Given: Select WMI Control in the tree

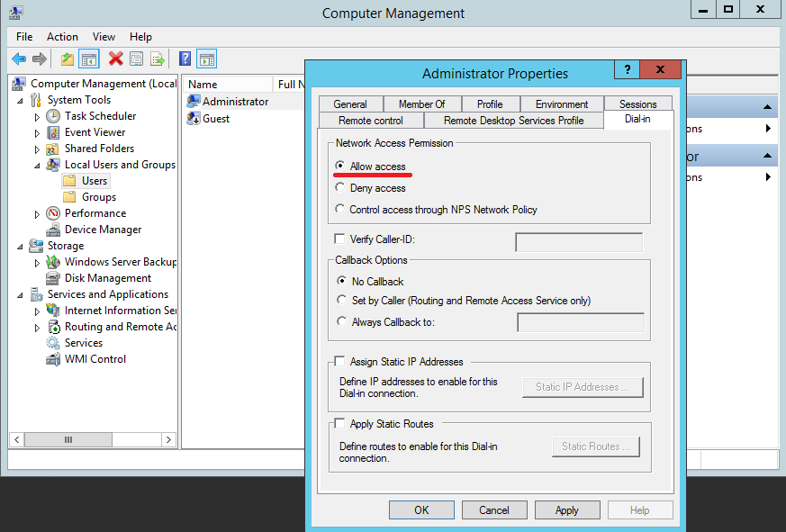Looking at the screenshot, I should pos(95,359).
